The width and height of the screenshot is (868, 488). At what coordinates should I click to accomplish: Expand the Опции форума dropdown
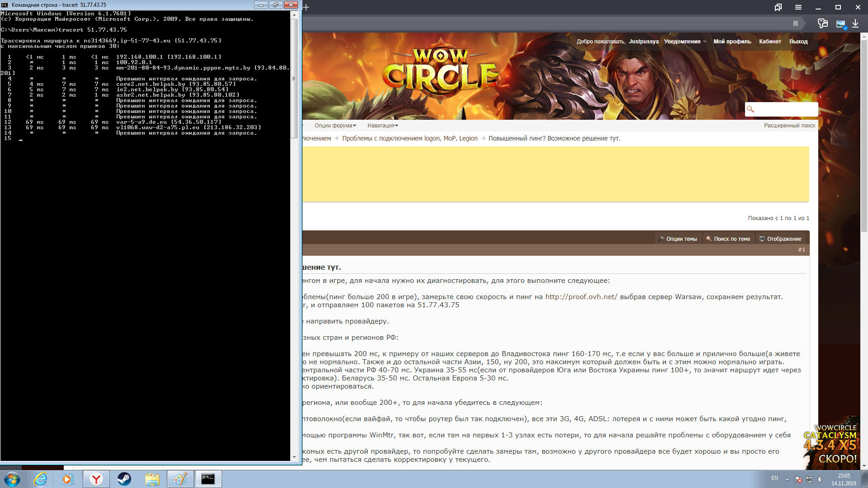pos(335,126)
